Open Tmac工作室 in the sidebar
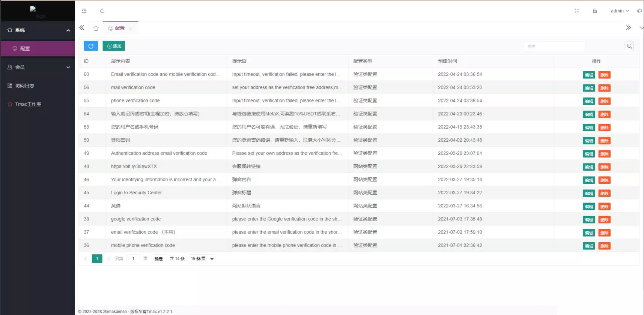 [28, 104]
